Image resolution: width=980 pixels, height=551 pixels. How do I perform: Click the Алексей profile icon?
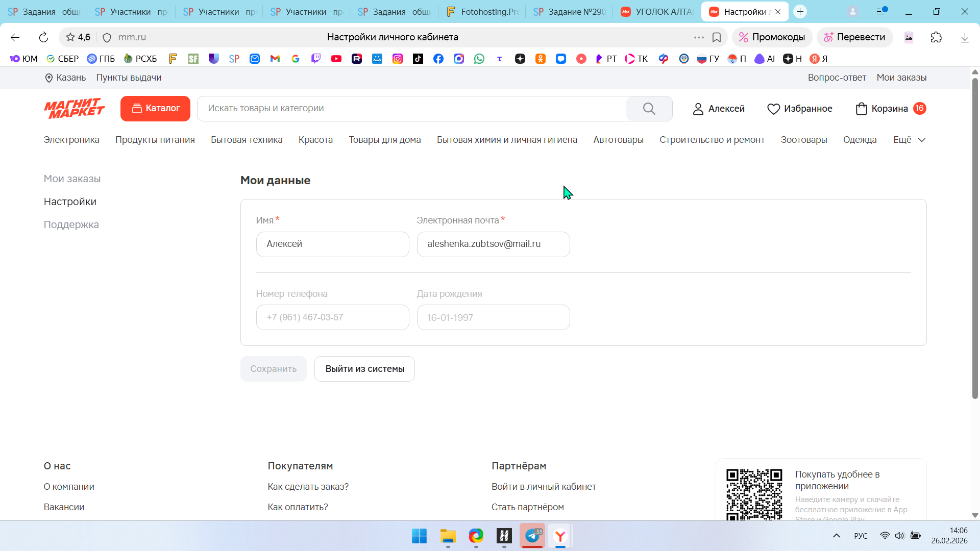pyautogui.click(x=698, y=109)
